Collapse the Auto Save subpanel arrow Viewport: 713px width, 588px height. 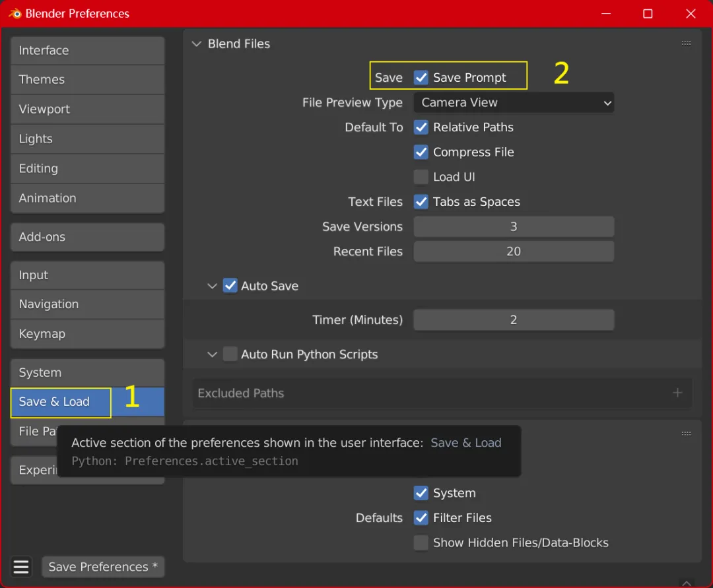(x=212, y=286)
